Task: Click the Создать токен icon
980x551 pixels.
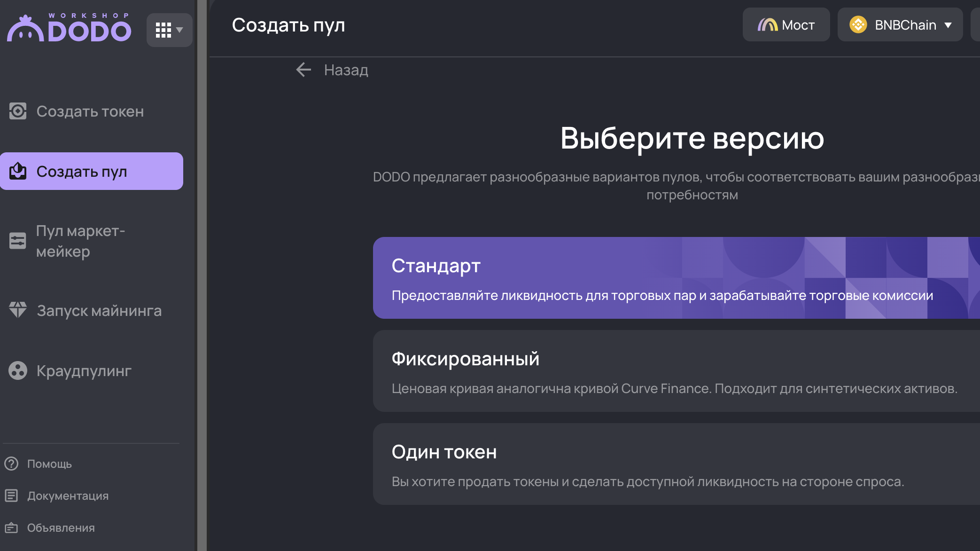Action: pyautogui.click(x=18, y=111)
